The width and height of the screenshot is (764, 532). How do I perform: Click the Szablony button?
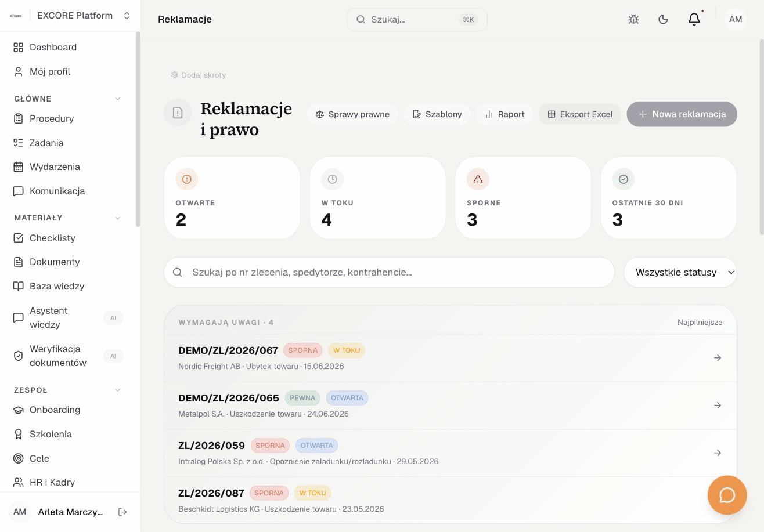(437, 114)
